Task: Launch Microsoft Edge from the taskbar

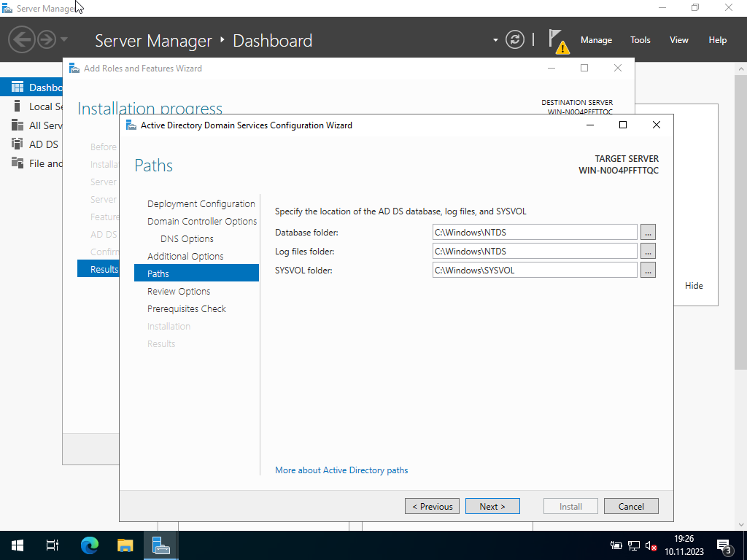Action: [89, 545]
